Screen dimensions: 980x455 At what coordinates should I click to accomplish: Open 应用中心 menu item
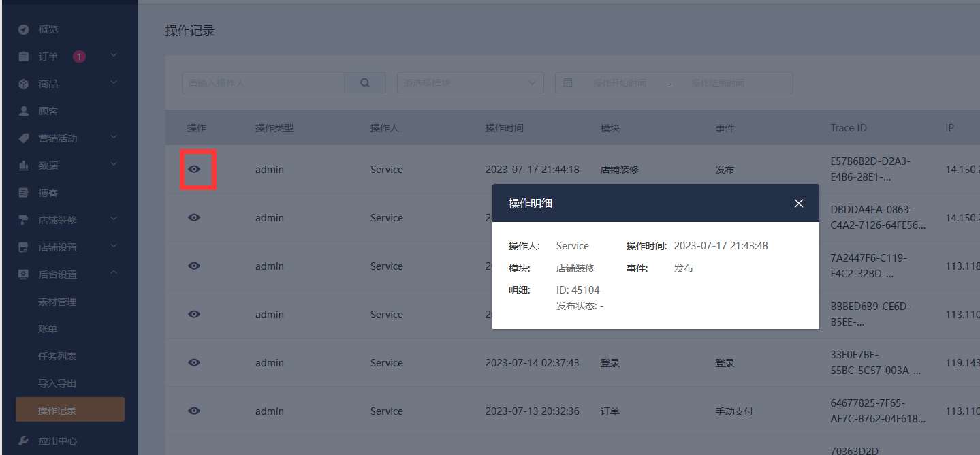click(x=58, y=441)
